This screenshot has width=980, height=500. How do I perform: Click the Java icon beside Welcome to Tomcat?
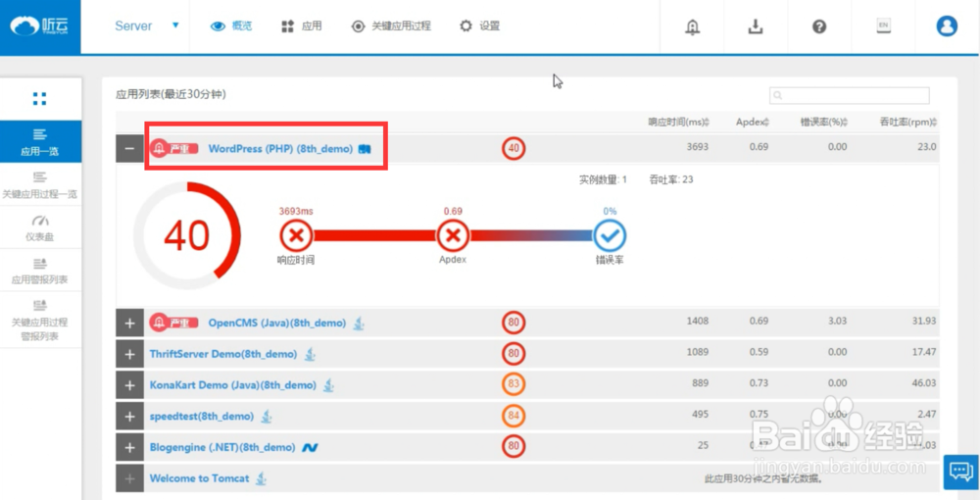(262, 478)
